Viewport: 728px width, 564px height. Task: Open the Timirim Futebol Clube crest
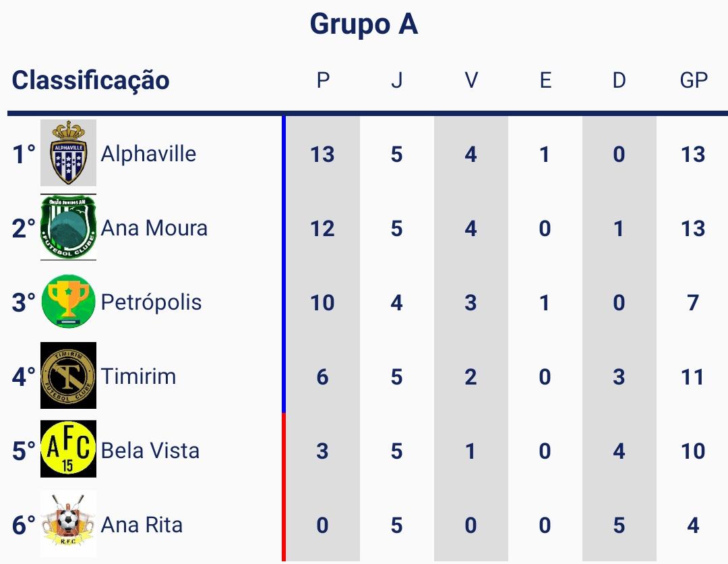coord(68,376)
